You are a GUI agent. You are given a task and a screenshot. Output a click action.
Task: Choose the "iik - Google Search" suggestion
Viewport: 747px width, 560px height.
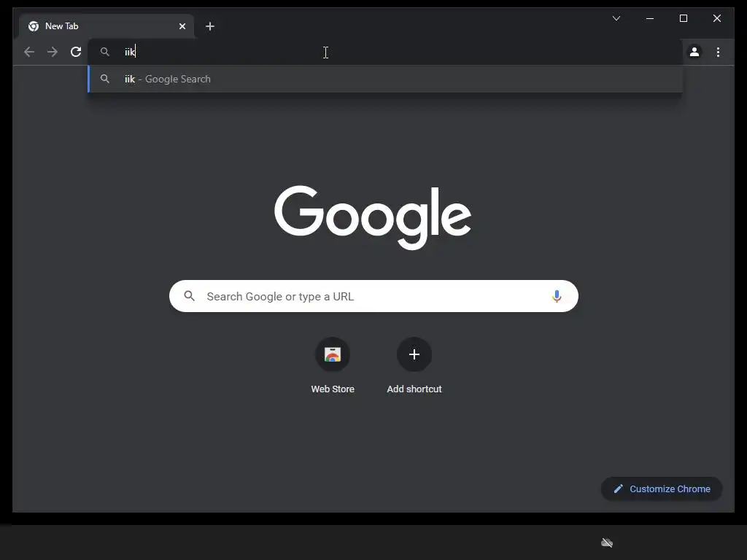(x=385, y=79)
